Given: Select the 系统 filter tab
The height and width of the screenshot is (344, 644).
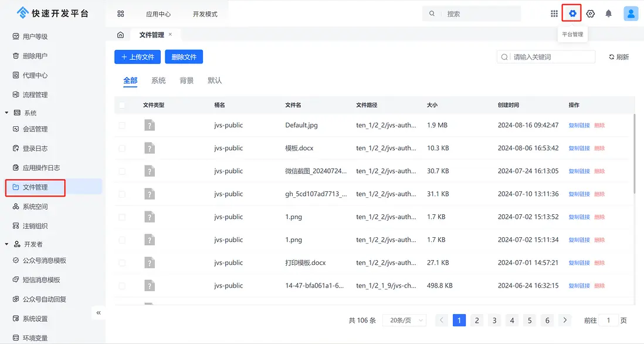Looking at the screenshot, I should tap(158, 80).
